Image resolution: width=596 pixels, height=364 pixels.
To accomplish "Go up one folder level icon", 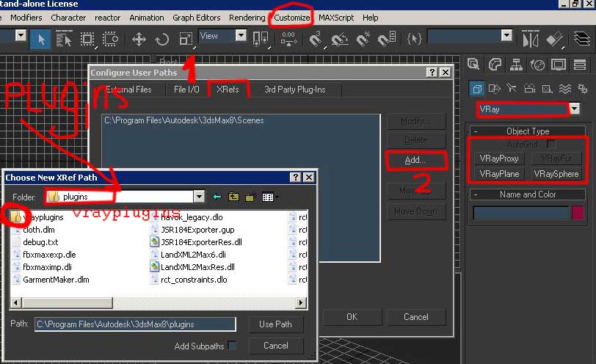I will 233,197.
